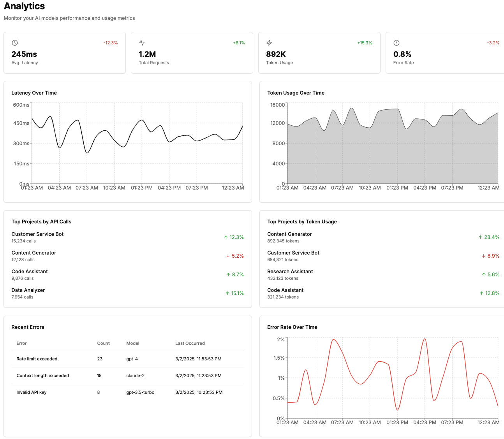This screenshot has width=504, height=439.
Task: Click the -12.3% change badge on latency card
Action: click(111, 43)
